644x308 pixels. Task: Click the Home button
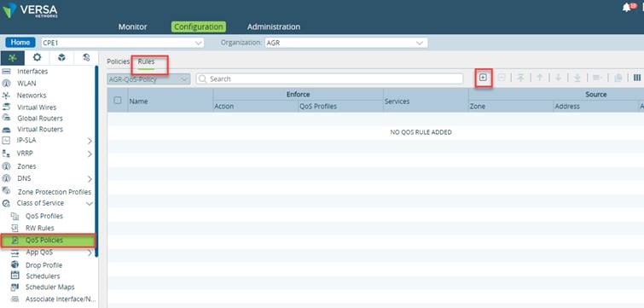pos(20,43)
